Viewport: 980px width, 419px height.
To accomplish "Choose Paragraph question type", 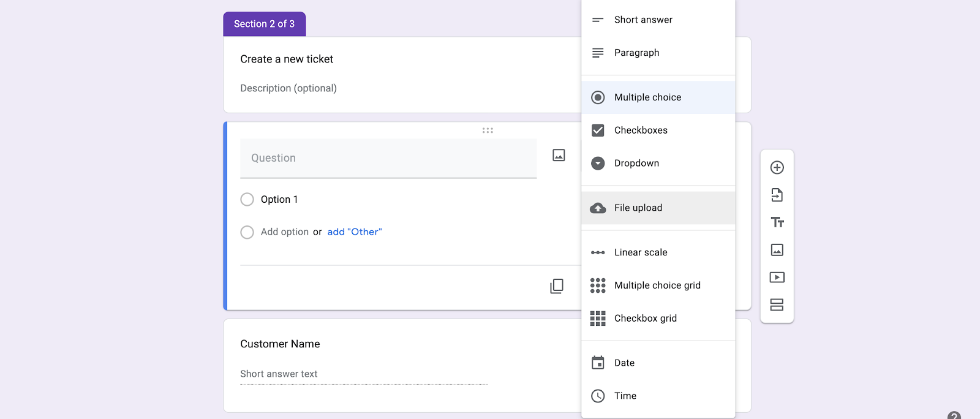I will (658, 53).
